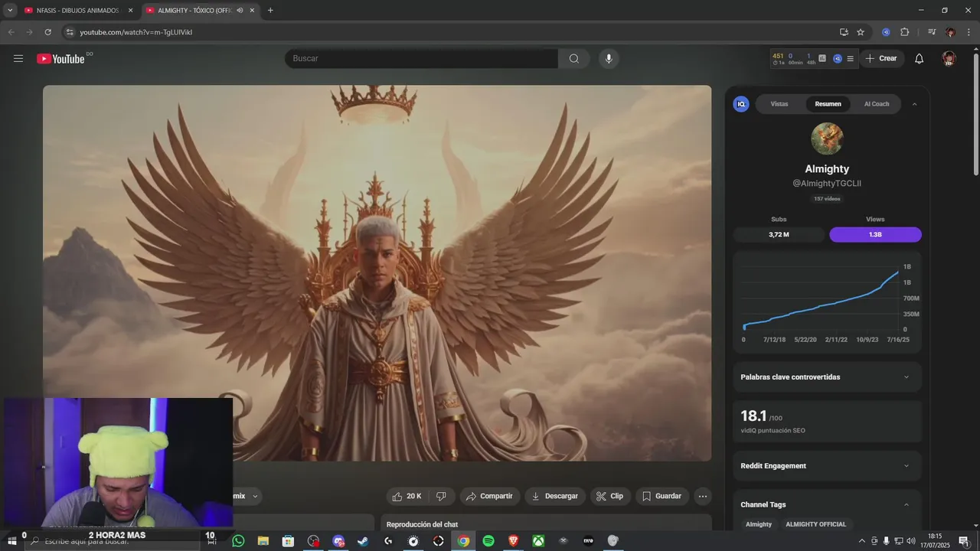Reload the page
980x551 pixels.
47,32
